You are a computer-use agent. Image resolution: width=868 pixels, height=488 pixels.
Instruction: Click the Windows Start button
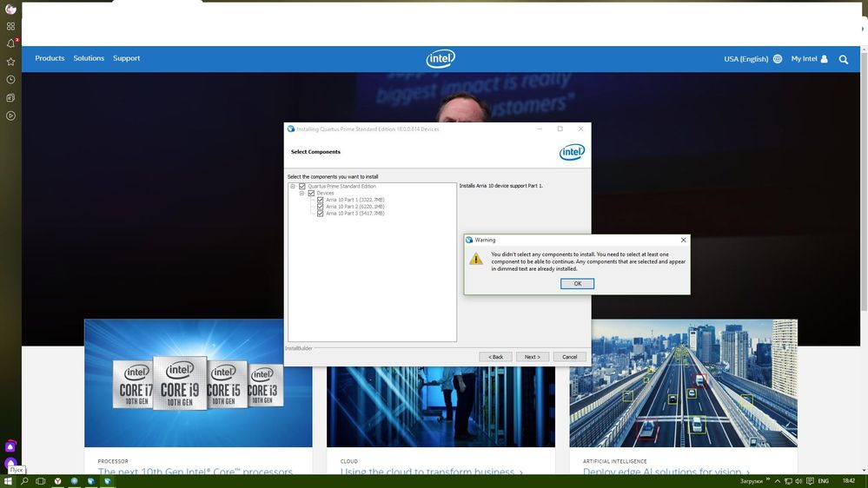8,481
